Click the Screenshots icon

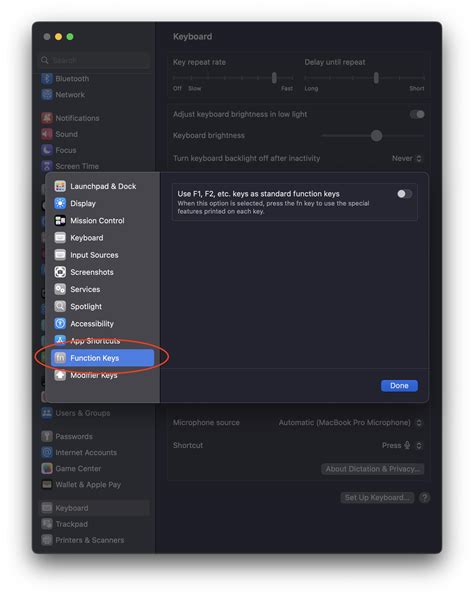(60, 272)
